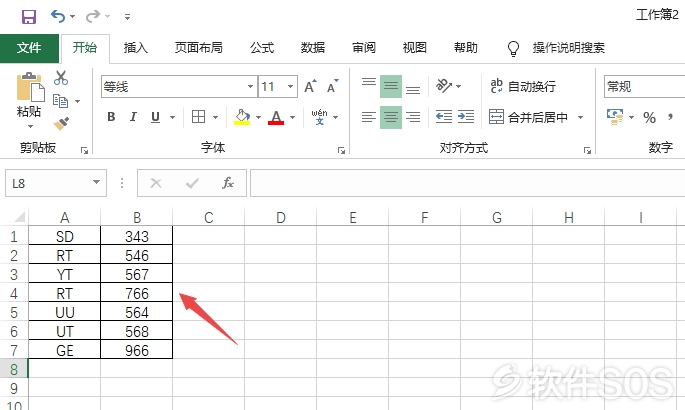Screen dimensions: 685x410
Task: Click the percent style icon
Action: click(x=649, y=117)
